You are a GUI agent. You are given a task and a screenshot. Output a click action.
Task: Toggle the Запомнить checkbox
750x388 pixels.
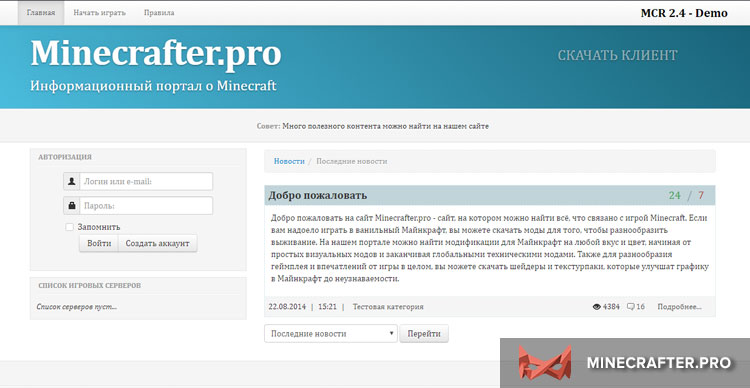coord(69,227)
